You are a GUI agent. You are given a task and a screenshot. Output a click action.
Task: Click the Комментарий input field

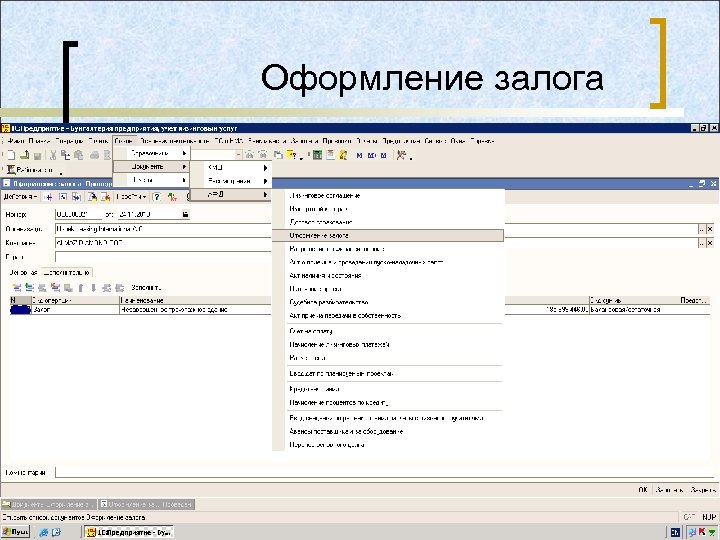tap(386, 472)
